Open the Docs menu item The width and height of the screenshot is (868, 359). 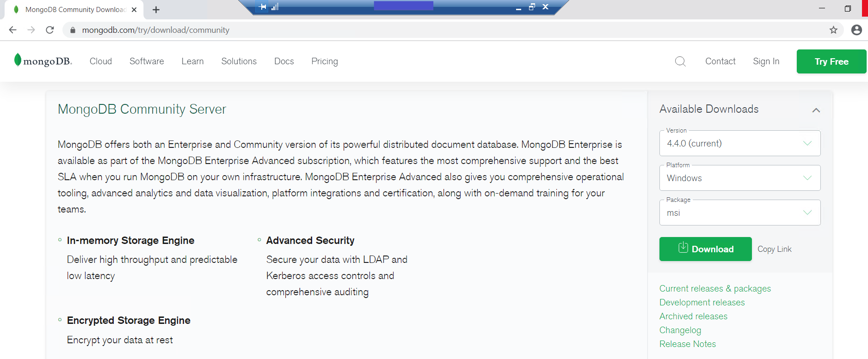[284, 61]
